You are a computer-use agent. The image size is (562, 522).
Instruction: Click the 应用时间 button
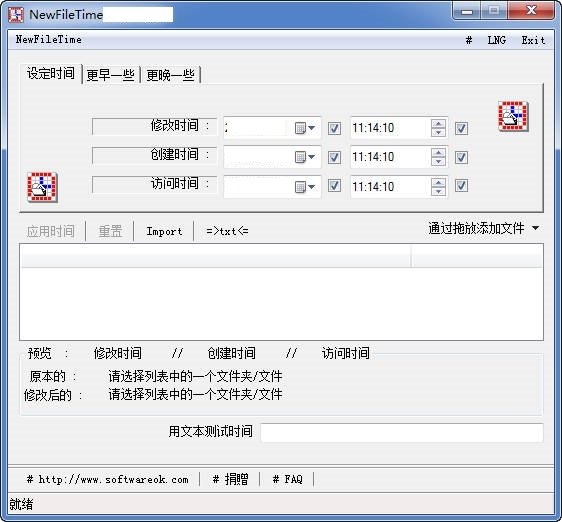(51, 231)
